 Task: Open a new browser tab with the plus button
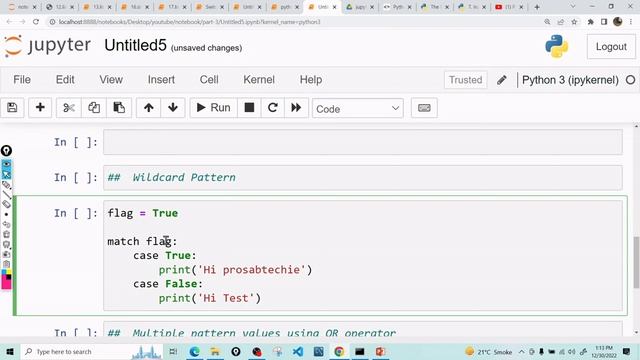537,7
